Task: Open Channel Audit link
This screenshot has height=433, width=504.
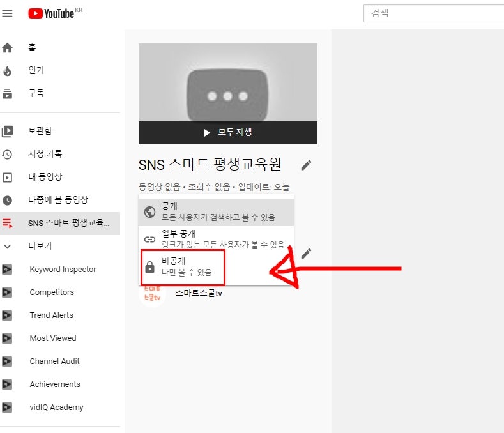Action: pos(55,361)
